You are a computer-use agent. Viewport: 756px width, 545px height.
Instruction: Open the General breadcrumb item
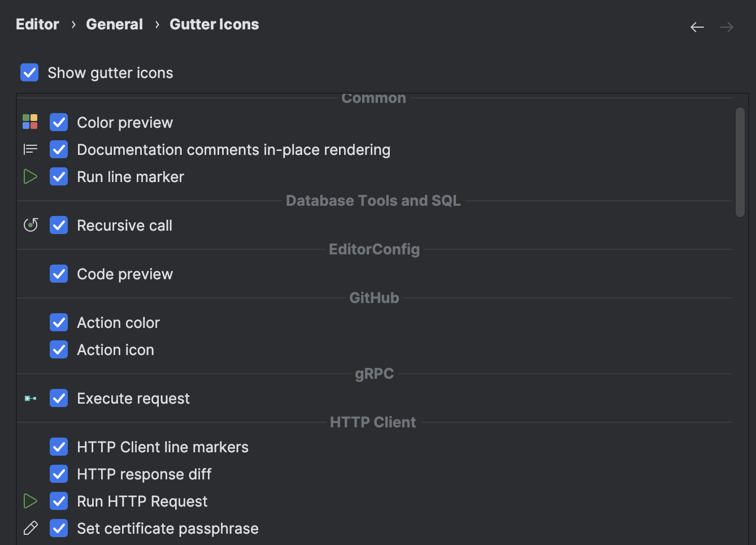114,24
